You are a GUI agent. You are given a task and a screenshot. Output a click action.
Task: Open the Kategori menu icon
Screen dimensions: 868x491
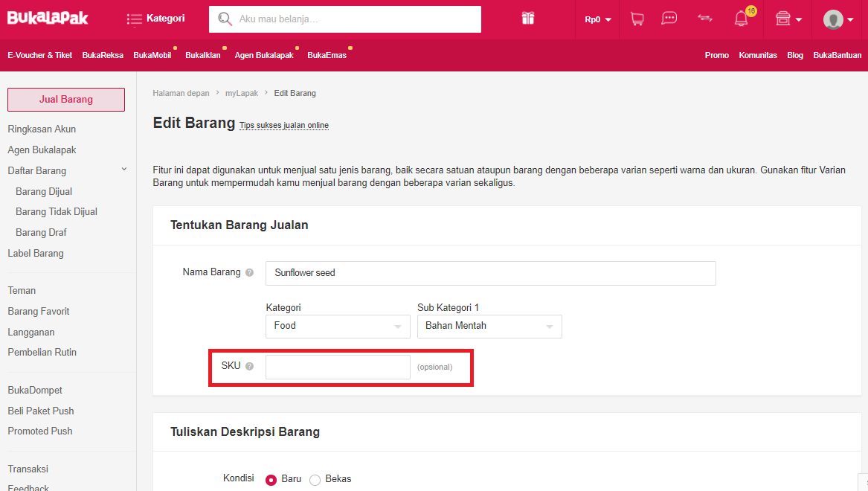pyautogui.click(x=134, y=19)
